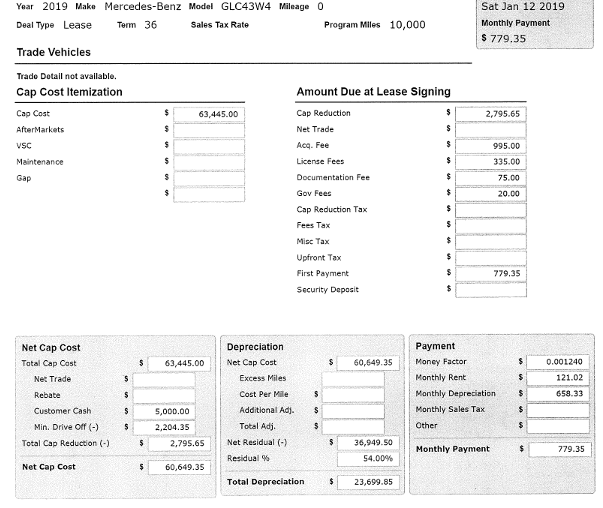The width and height of the screenshot is (603, 508).
Task: Click the Total Cap Cost field
Action: (179, 363)
